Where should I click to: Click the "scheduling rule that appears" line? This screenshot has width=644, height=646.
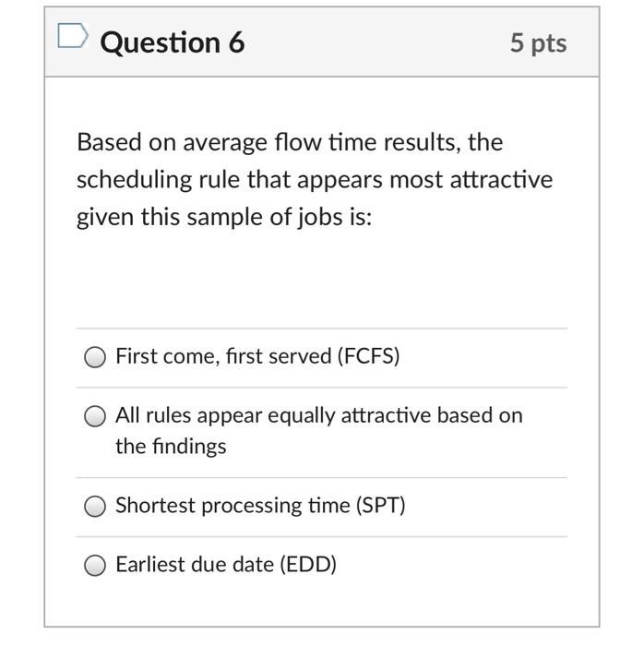tap(314, 180)
